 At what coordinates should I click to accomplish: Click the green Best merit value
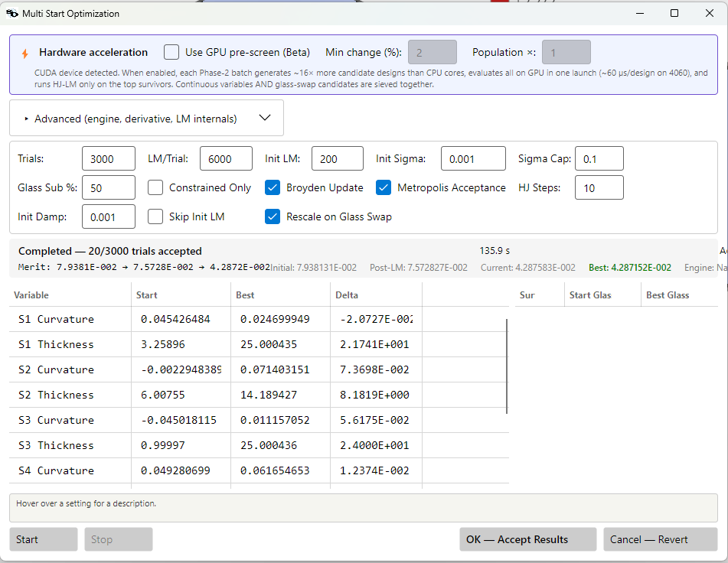click(629, 268)
